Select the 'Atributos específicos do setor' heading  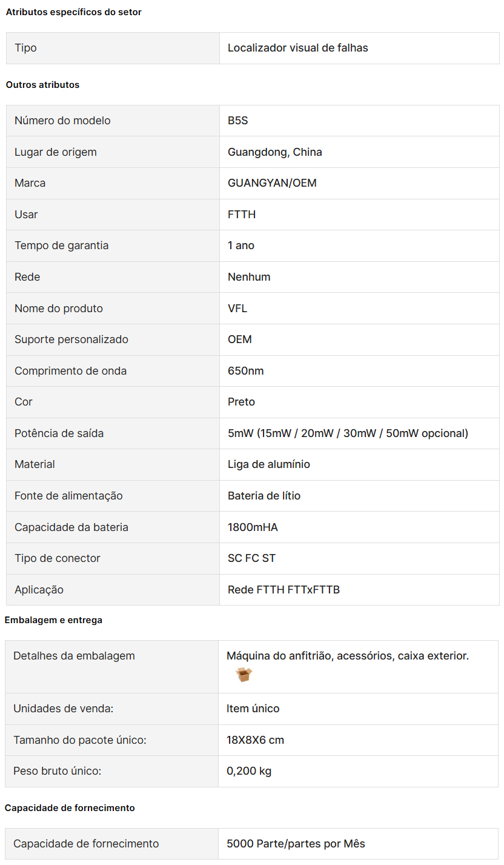pos(74,12)
